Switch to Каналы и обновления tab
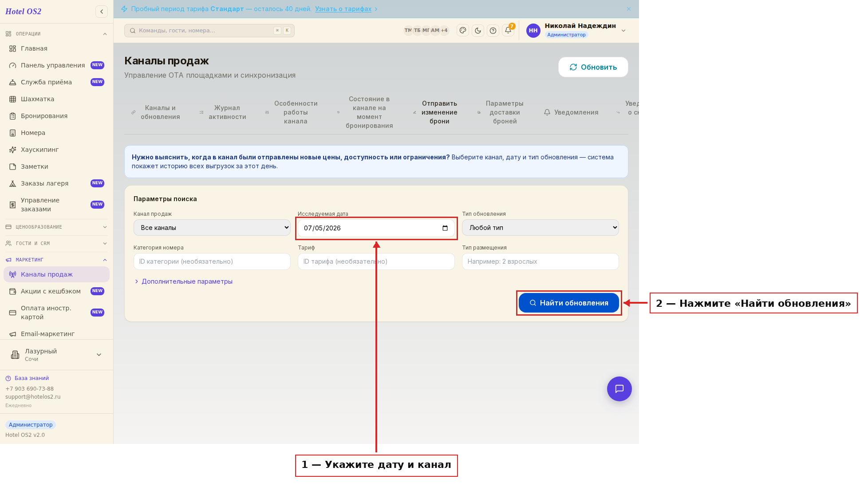This screenshot has width=868, height=487. [x=156, y=112]
